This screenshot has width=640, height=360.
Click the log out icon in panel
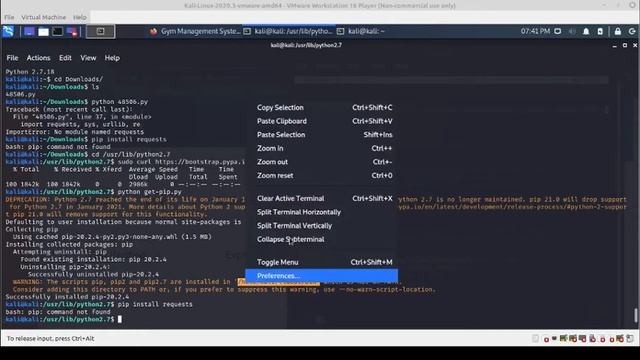632,31
